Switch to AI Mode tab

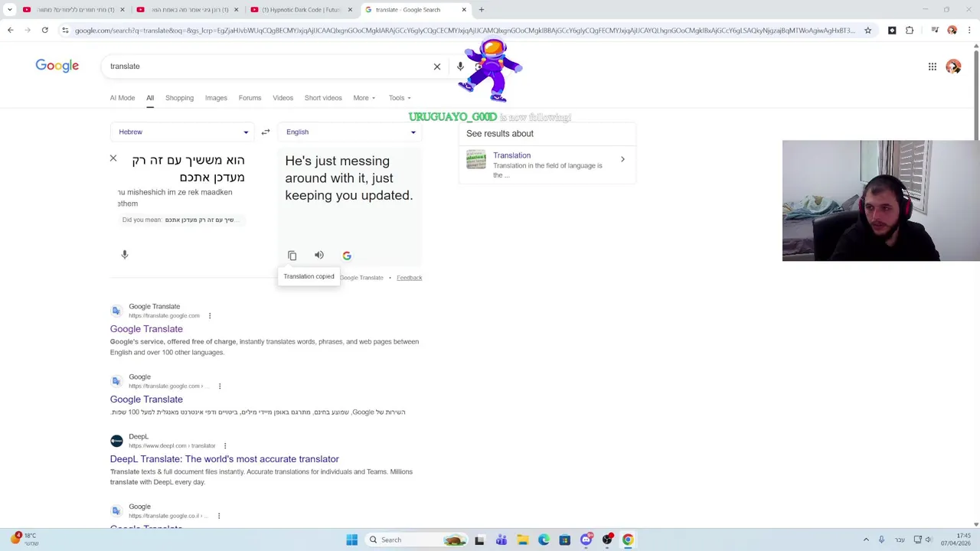coord(122,98)
